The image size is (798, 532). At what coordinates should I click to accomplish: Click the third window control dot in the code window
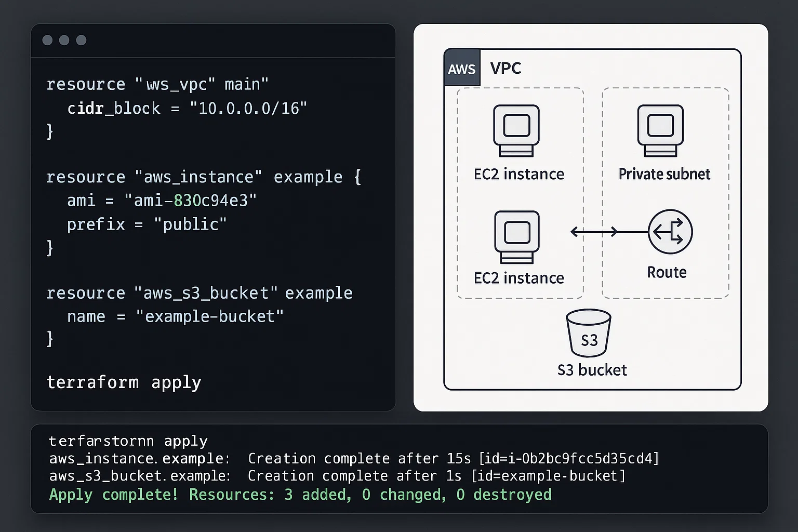(x=81, y=40)
